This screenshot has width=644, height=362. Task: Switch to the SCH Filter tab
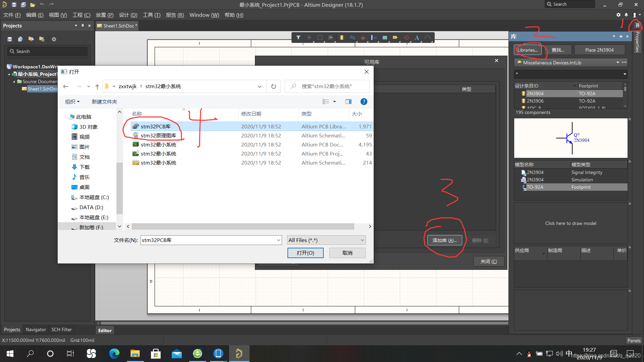pyautogui.click(x=61, y=329)
